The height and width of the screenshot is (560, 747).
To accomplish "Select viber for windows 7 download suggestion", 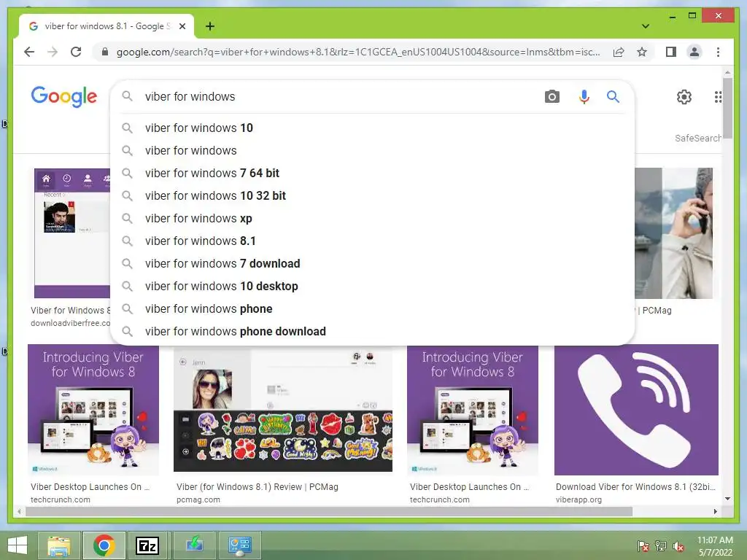I will click(372, 263).
